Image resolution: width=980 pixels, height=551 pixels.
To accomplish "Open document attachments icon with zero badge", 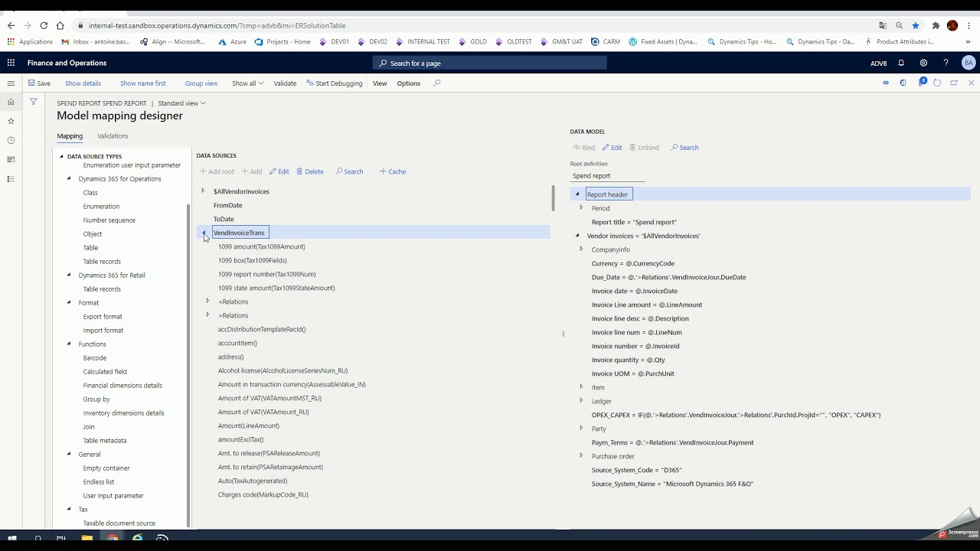I will pyautogui.click(x=922, y=82).
